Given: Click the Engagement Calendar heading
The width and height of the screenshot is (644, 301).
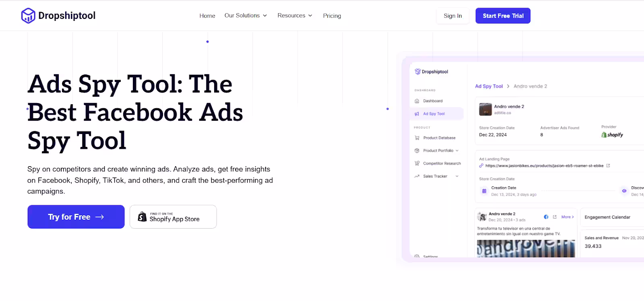Looking at the screenshot, I should coord(607,217).
